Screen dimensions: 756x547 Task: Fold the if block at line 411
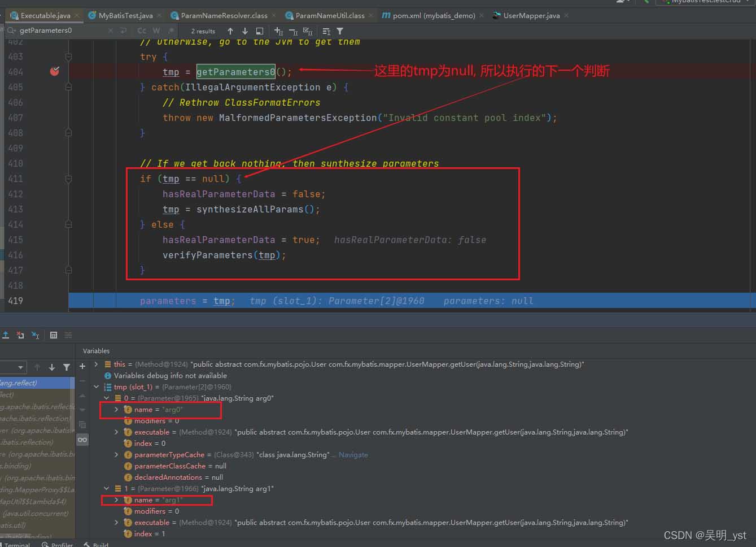click(x=68, y=179)
